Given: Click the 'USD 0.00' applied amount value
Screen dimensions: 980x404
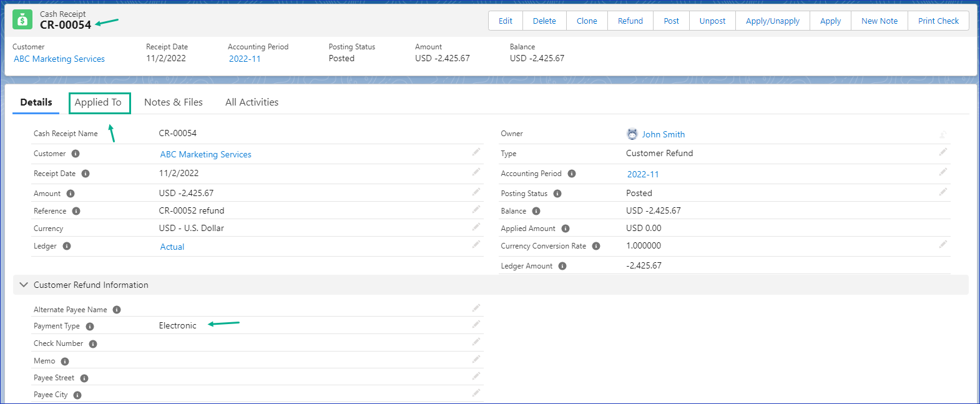Looking at the screenshot, I should [644, 228].
